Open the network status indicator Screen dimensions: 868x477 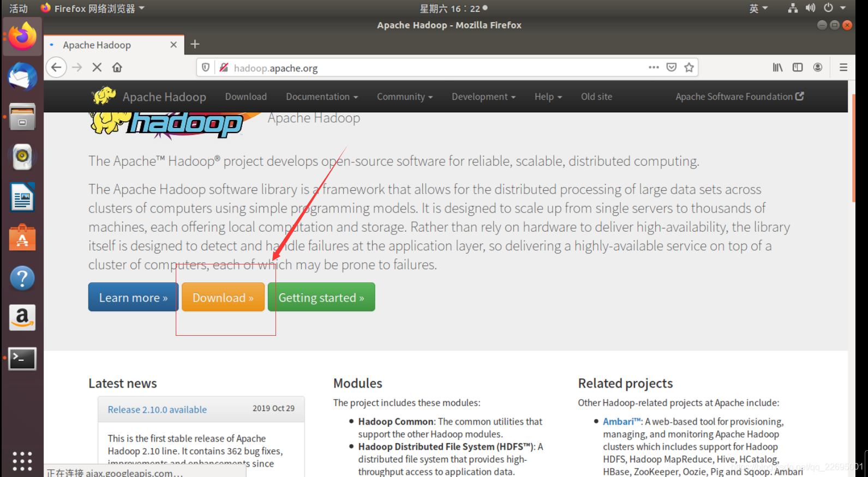[x=793, y=8]
